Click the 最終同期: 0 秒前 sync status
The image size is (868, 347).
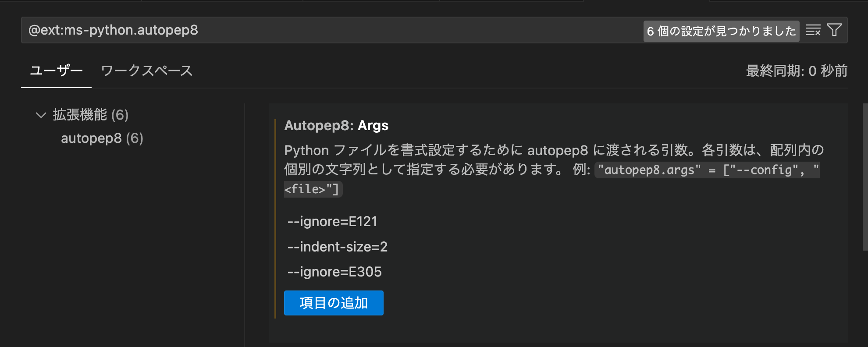tap(797, 71)
